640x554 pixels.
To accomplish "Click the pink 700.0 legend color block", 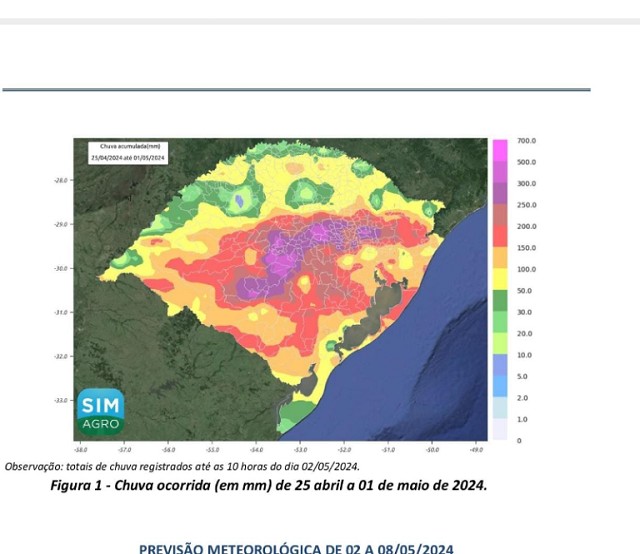I will tap(499, 149).
